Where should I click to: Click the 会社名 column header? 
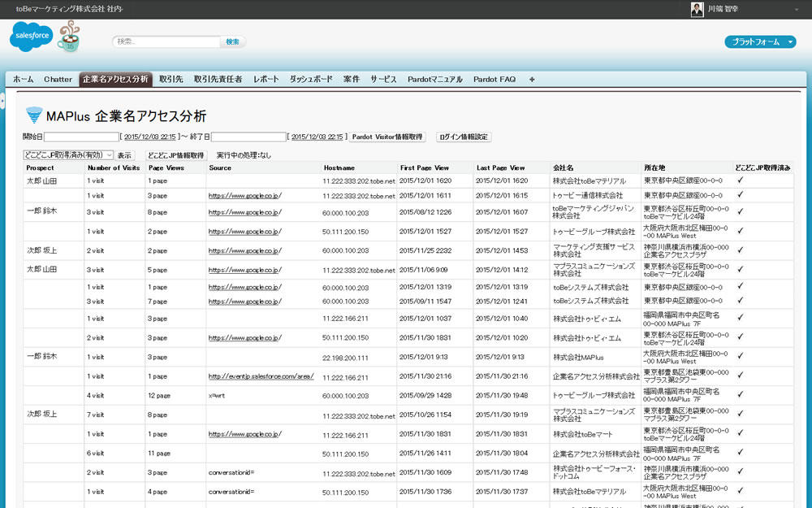pyautogui.click(x=563, y=168)
